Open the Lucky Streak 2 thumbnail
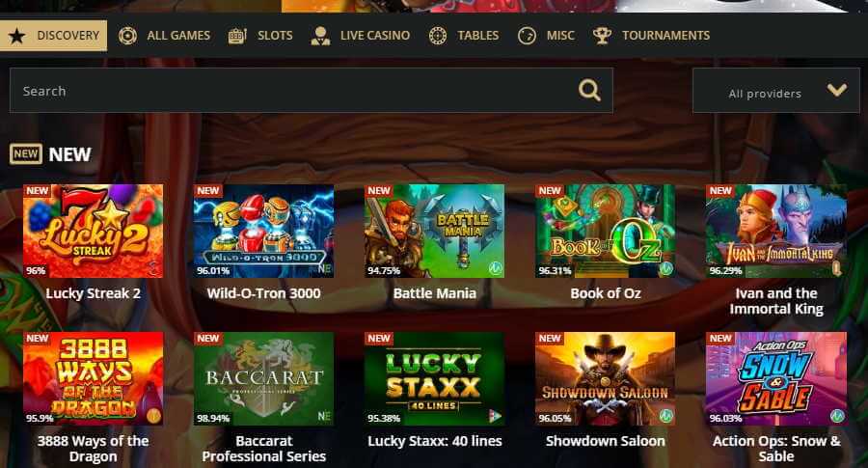Screen dimensions: 868x468 (93, 231)
